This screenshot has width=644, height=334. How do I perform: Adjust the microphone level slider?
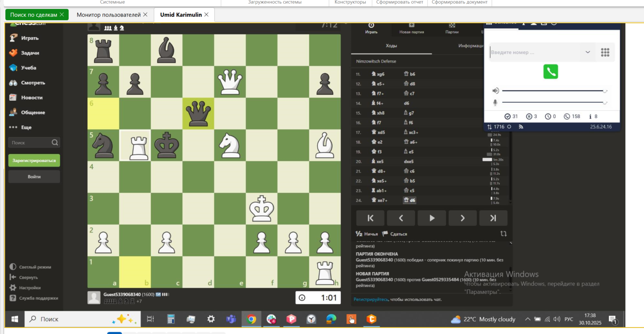[x=555, y=103]
